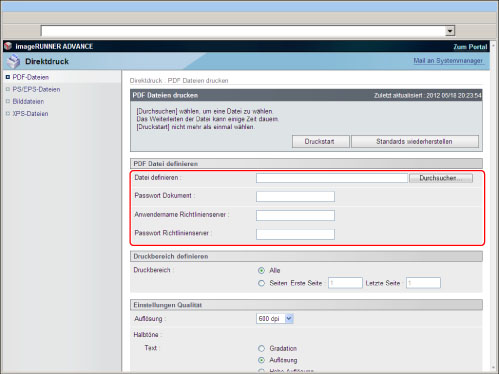Image resolution: width=499 pixels, height=374 pixels.
Task: Open the Bilddateien sidebar item
Action: point(28,101)
